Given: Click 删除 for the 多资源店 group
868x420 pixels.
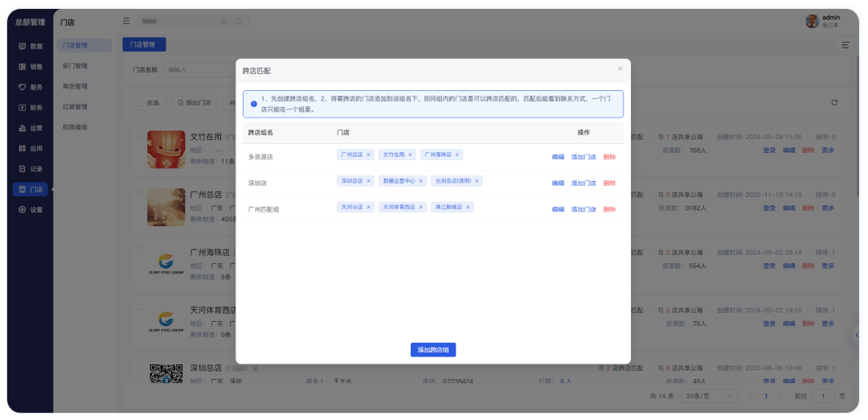Looking at the screenshot, I should (x=609, y=157).
